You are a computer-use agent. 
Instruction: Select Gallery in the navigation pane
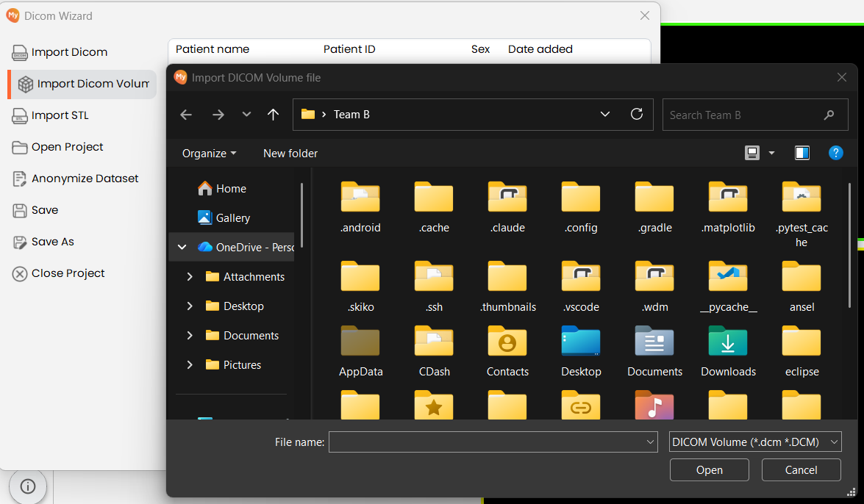pyautogui.click(x=224, y=218)
